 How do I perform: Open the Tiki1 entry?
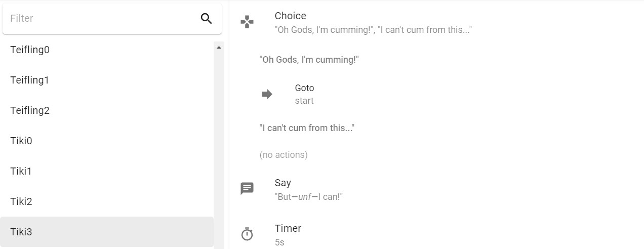pyautogui.click(x=107, y=171)
